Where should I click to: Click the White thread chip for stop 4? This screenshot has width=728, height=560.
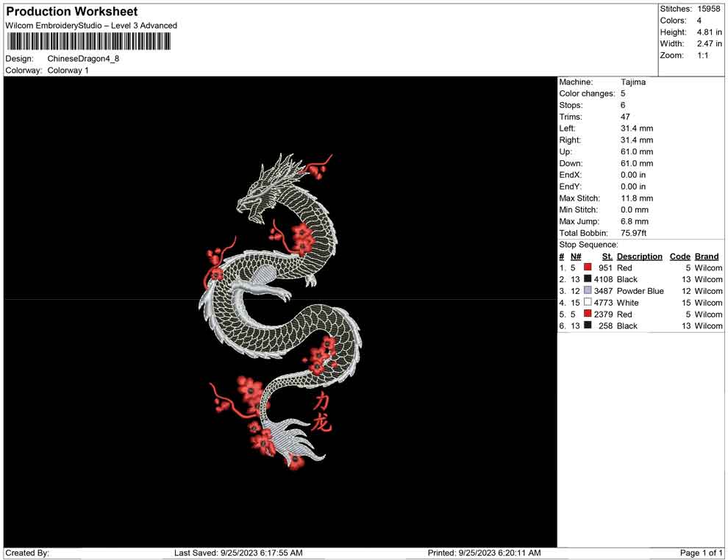point(586,303)
